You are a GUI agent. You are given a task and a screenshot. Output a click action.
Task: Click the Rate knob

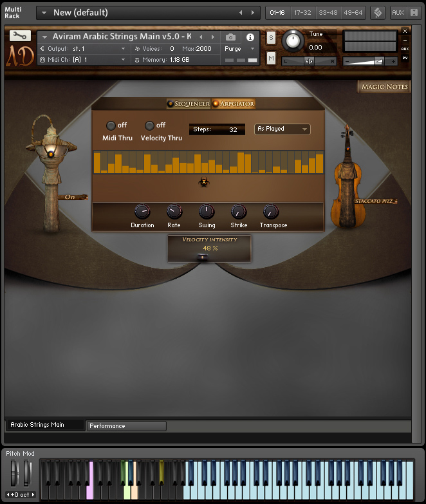coord(174,212)
